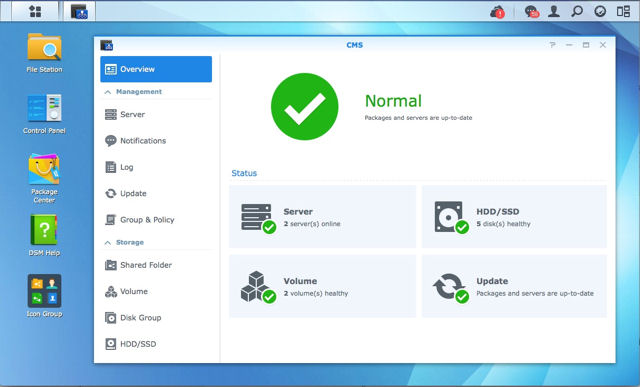Click 'Packages and servers are up-to-date' under Normal
The image size is (640, 387).
tap(418, 118)
